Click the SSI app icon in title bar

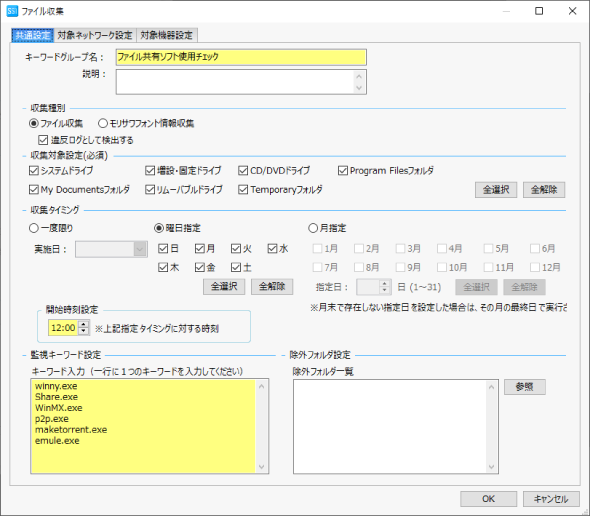12,11
